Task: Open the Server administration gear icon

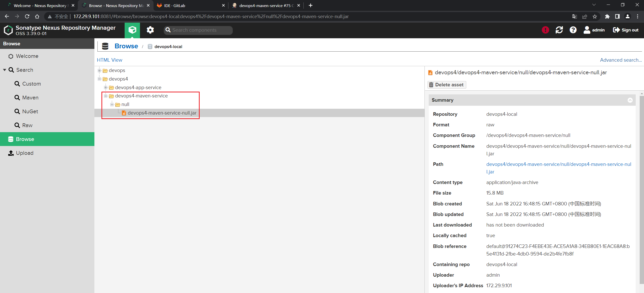Action: [x=150, y=30]
